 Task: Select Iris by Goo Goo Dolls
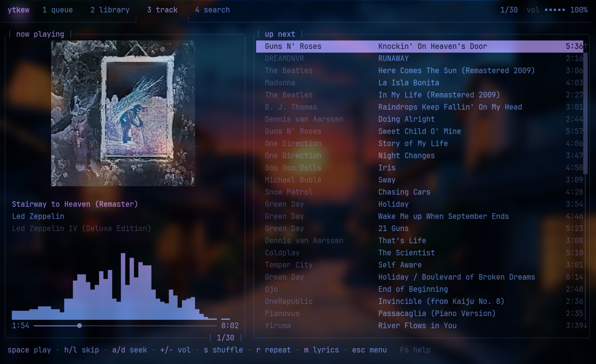coord(419,168)
